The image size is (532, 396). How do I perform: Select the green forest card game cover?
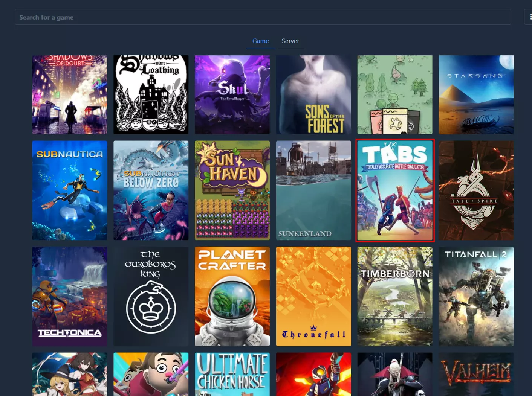[395, 95]
